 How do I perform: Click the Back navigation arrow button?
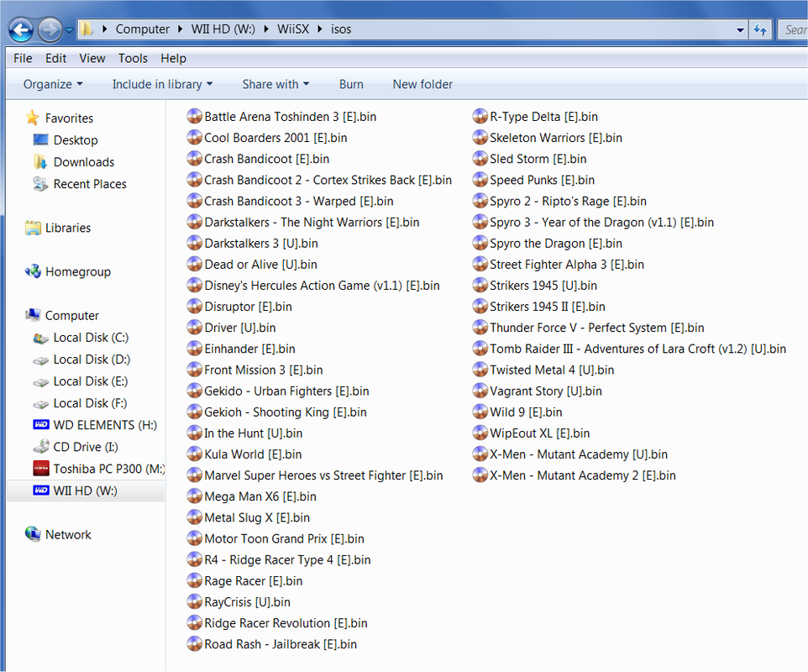21,30
